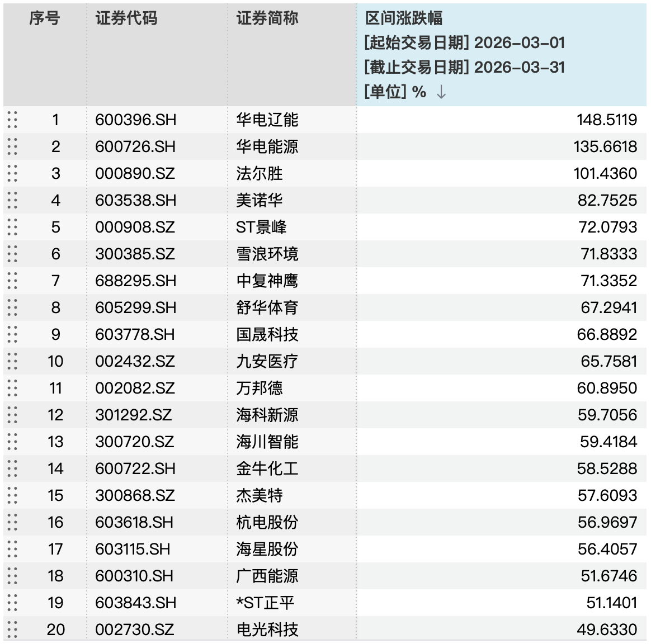Click drag handle icon for row 20
This screenshot has width=651, height=644.
[x=12, y=629]
